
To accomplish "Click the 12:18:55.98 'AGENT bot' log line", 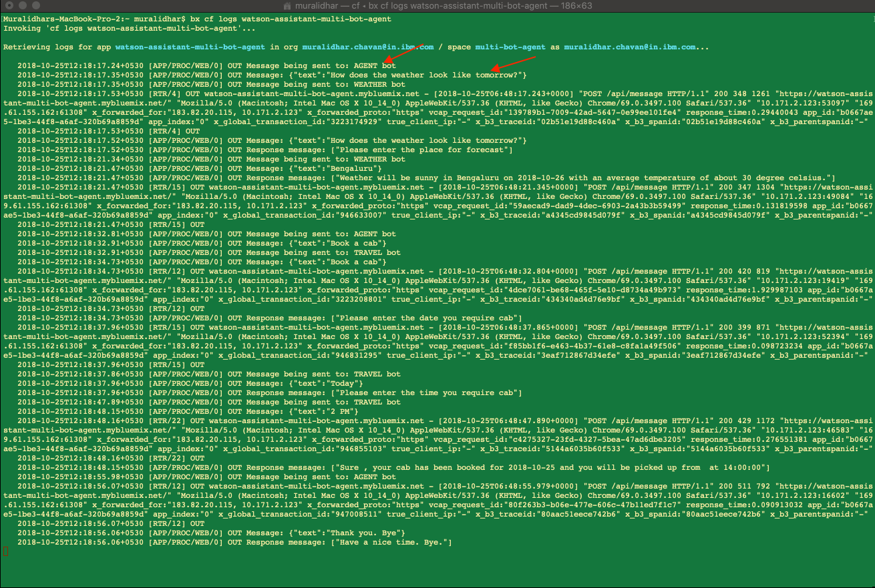I will [206, 477].
